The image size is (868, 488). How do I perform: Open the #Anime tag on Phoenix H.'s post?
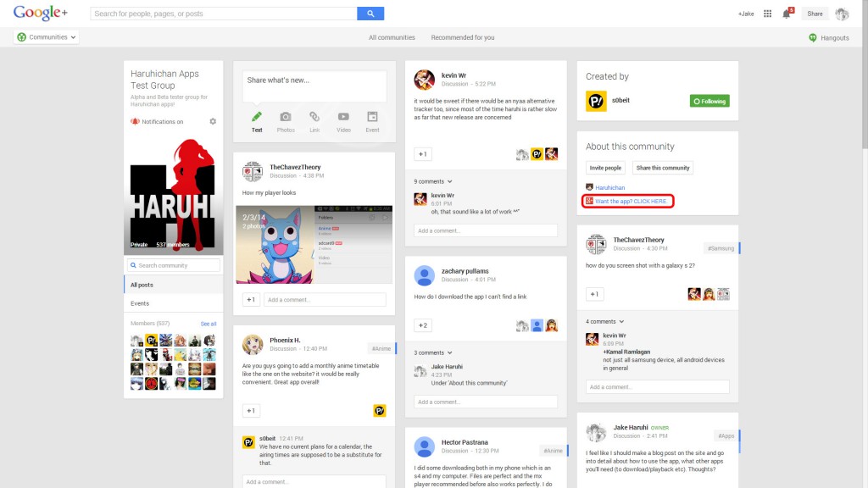(x=381, y=348)
